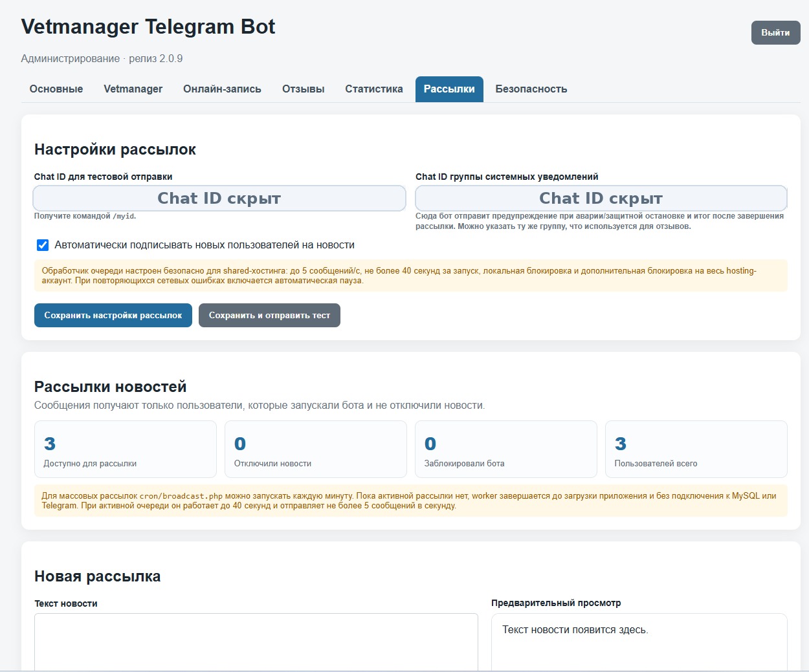Focus the system notifications group Chat ID field
The height and width of the screenshot is (672, 809).
tap(601, 199)
